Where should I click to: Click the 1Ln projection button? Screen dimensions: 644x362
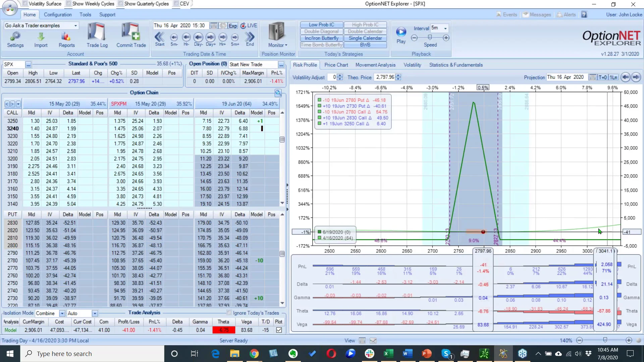coord(613,77)
